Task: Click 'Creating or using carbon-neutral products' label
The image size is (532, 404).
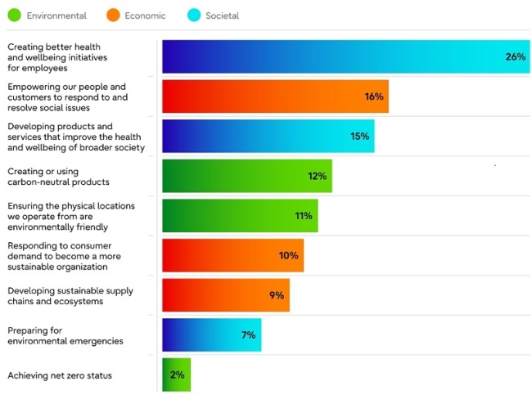Action: tap(58, 177)
